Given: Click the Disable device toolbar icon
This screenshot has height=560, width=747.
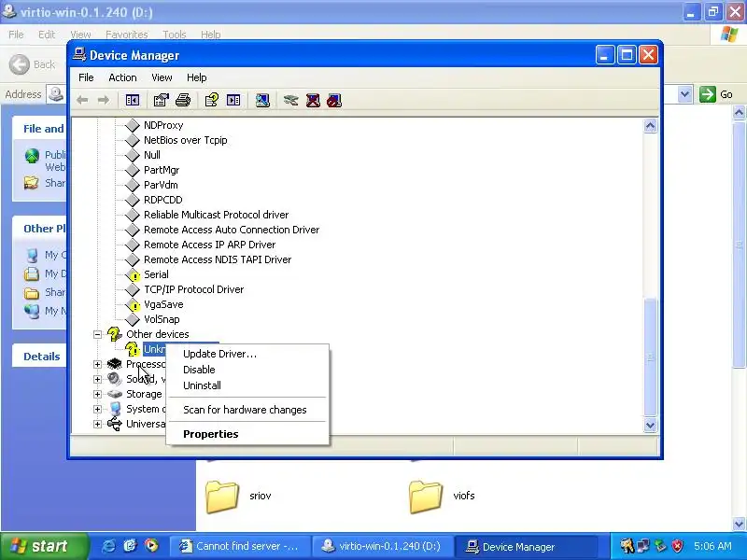Looking at the screenshot, I should [334, 100].
